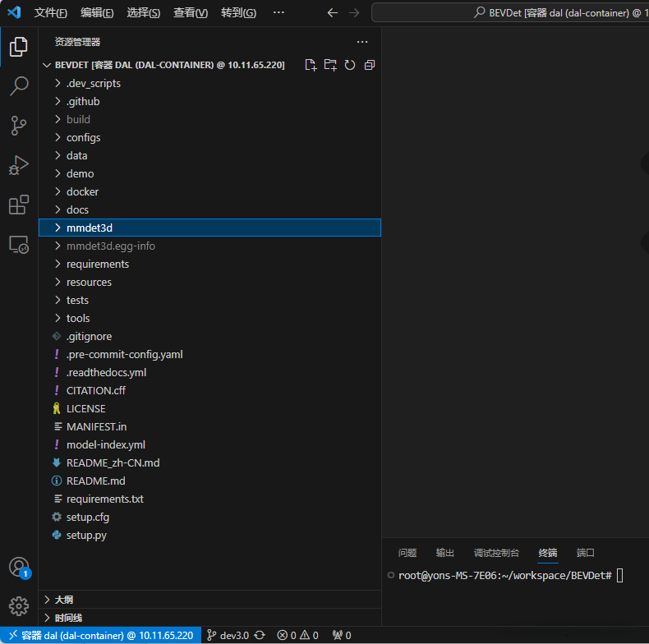Switch to the 终端 panel tab

(x=548, y=553)
